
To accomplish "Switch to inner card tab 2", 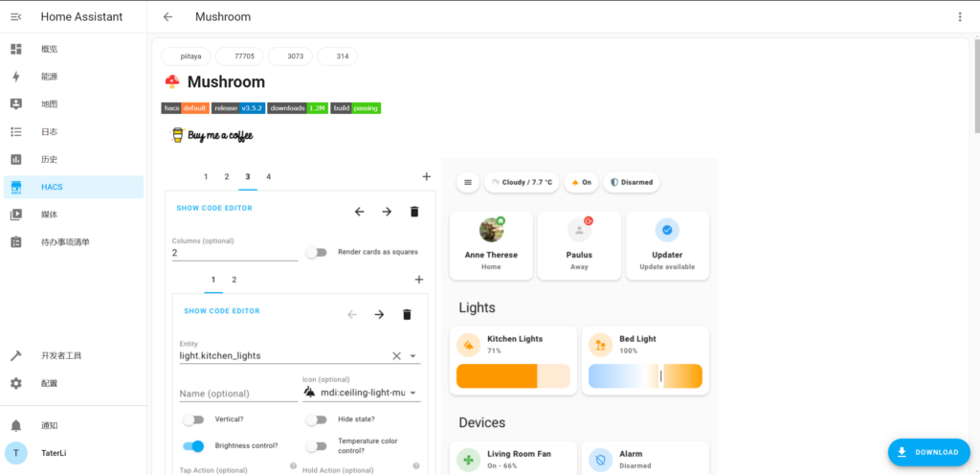I will (234, 280).
